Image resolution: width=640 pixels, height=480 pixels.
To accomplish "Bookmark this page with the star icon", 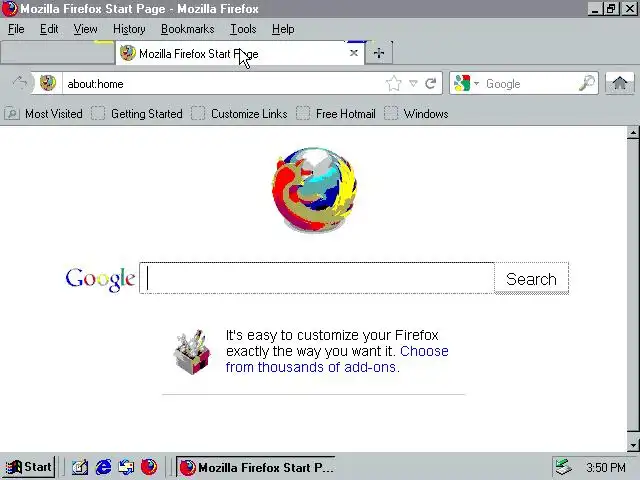I will point(393,83).
